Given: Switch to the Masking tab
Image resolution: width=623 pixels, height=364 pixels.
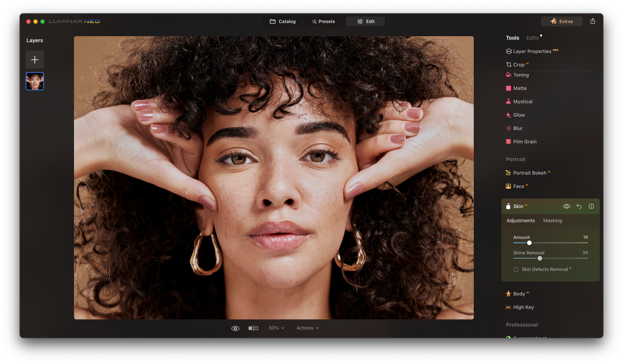Looking at the screenshot, I should pos(552,220).
